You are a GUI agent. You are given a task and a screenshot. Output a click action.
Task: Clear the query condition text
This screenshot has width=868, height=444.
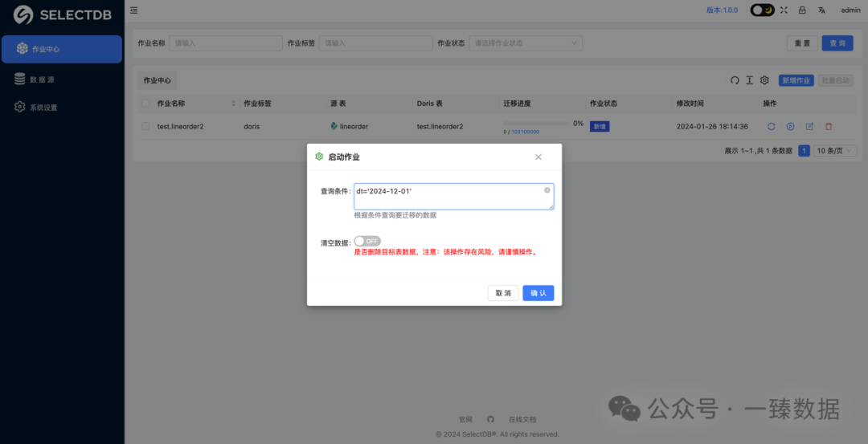click(547, 189)
